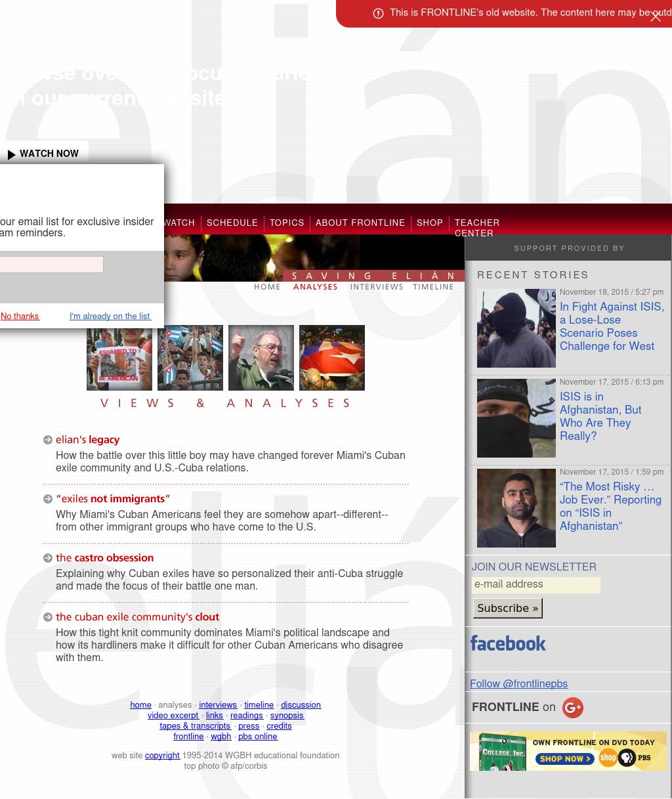Open the tapes & transcripts footer link
This screenshot has height=799, width=672.
(x=195, y=725)
